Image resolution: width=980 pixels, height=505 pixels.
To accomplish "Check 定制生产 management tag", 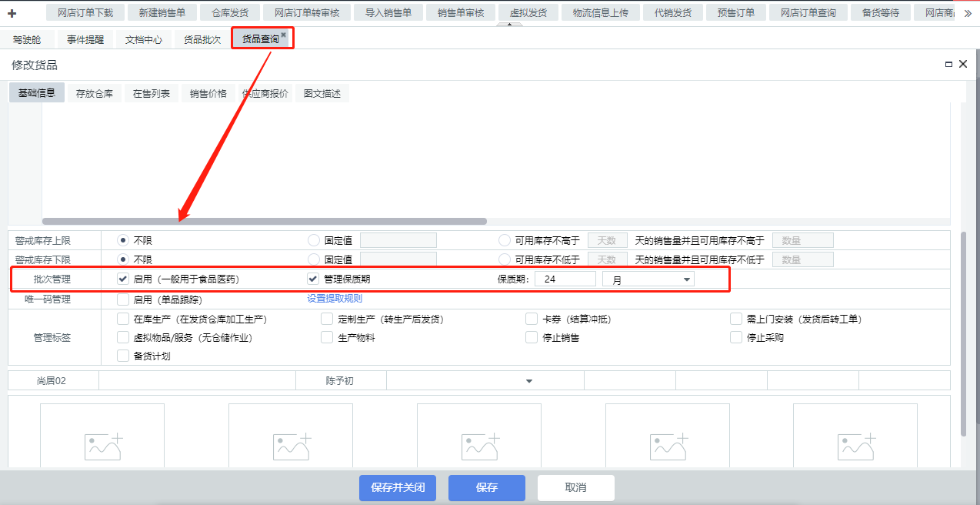I will coord(327,319).
